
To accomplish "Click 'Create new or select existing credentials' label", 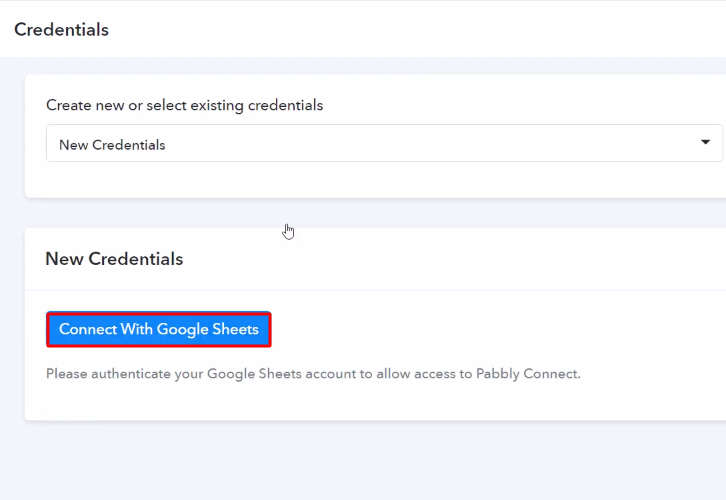I will (x=185, y=105).
